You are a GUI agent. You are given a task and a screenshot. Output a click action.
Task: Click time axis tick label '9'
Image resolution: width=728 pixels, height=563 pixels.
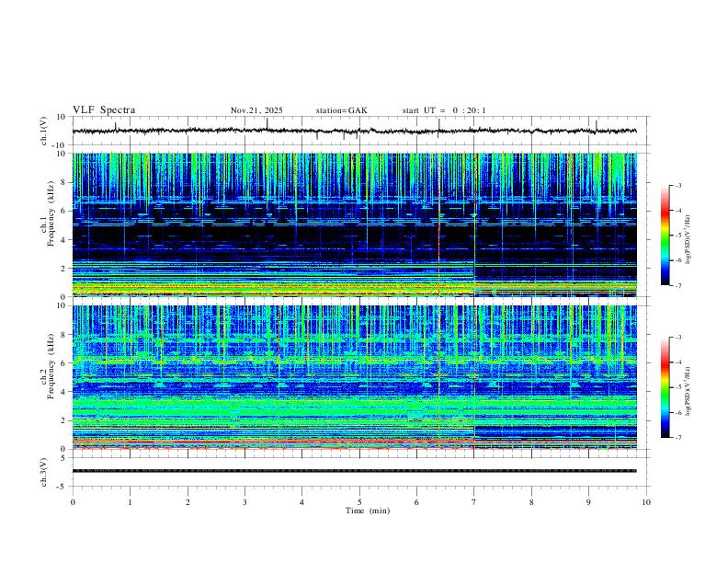coord(588,502)
